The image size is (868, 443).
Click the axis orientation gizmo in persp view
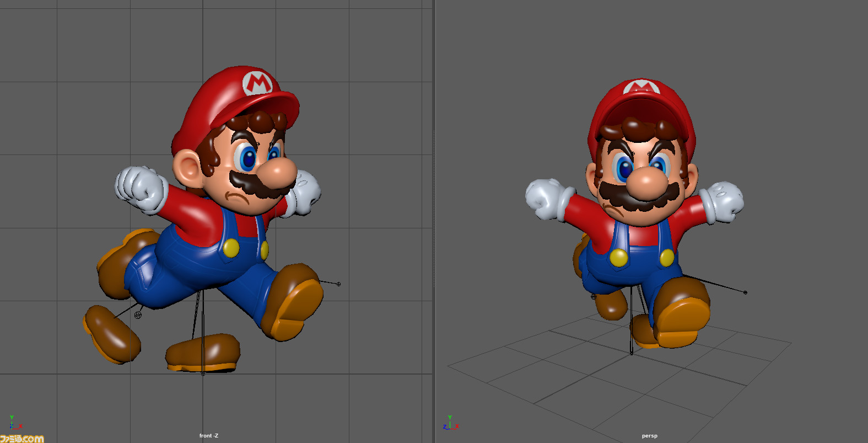pos(450,424)
